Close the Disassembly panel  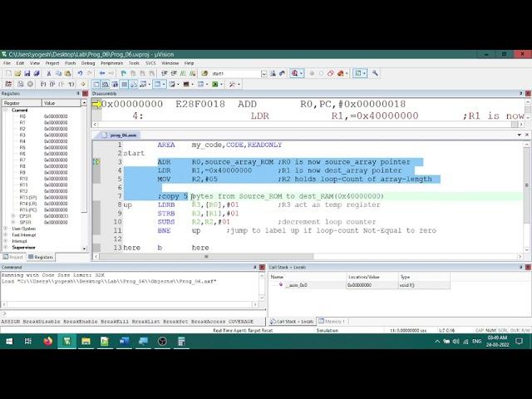coord(528,93)
